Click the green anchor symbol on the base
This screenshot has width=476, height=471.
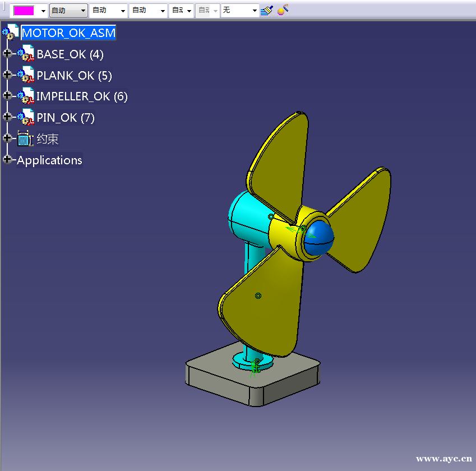(x=256, y=368)
